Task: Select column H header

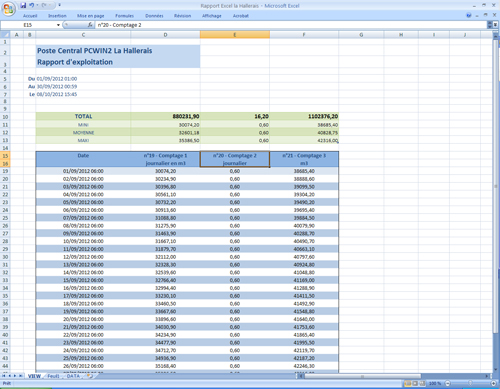Action: pos(401,35)
